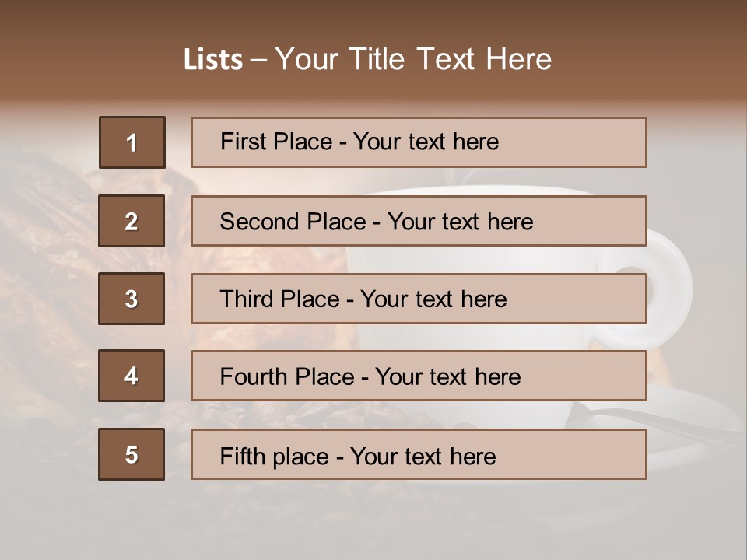Click the 'Third Place' text bar
This screenshot has height=560, width=747.
(x=419, y=299)
